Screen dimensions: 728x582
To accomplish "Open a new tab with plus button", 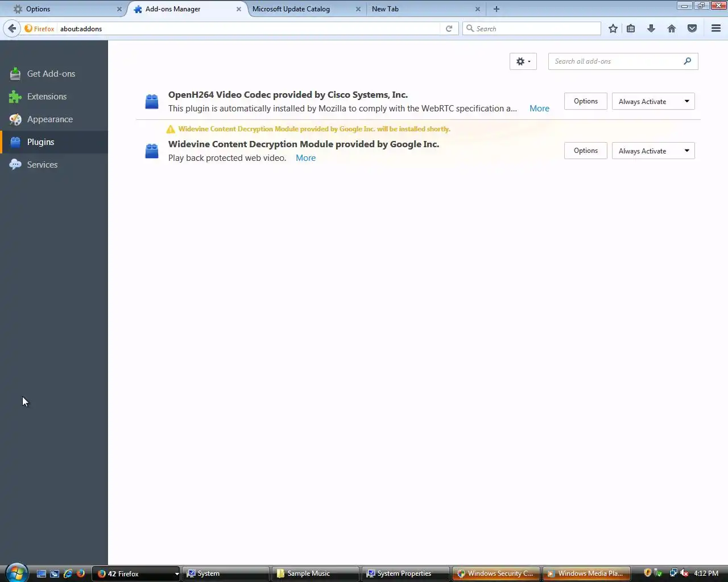I will click(x=497, y=9).
